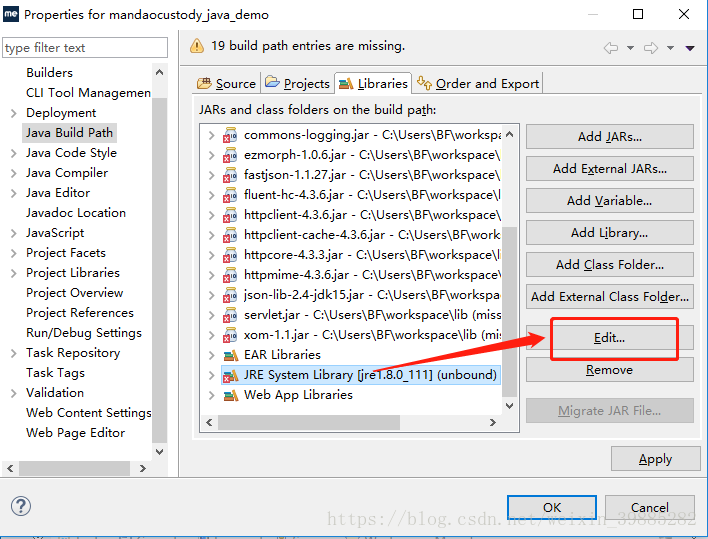The height and width of the screenshot is (539, 708).
Task: Select Builders in the preferences tree
Action: [x=49, y=73]
